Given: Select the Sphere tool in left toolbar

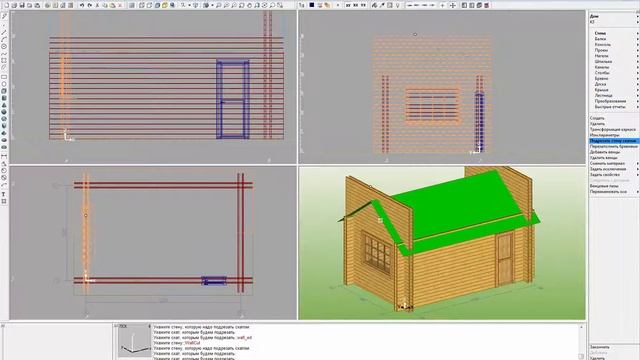Looking at the screenshot, I should (4, 112).
